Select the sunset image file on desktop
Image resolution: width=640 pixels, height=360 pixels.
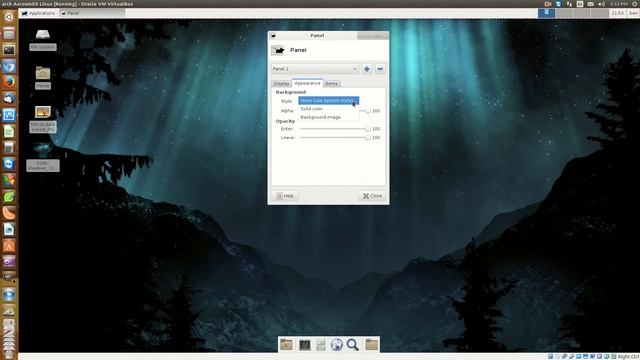tap(43, 118)
